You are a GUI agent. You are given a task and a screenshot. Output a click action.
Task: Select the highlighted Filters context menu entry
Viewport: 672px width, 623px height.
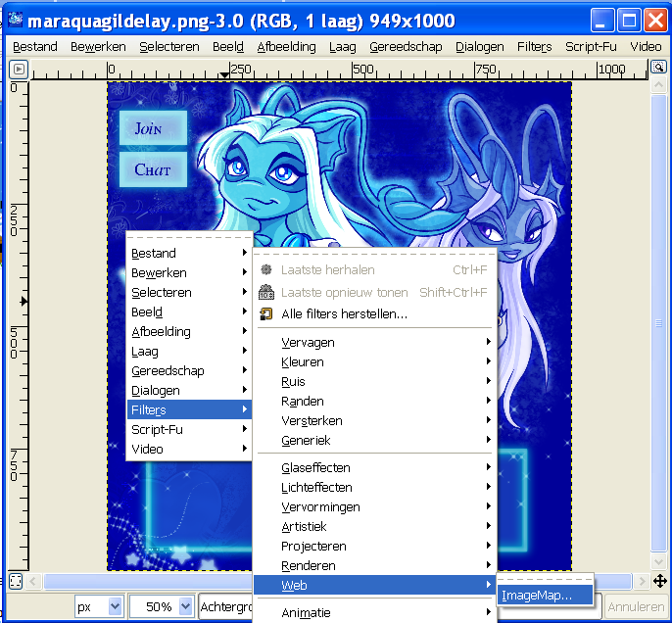coord(189,410)
